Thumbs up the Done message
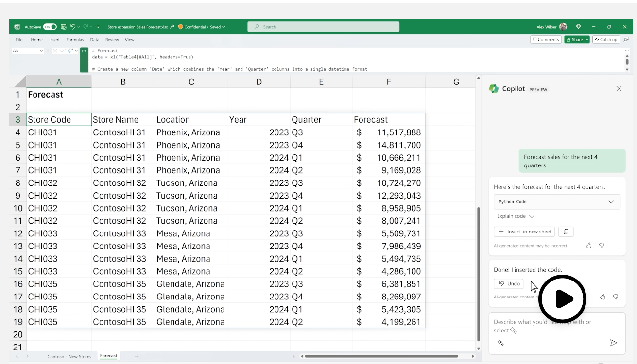 (603, 297)
